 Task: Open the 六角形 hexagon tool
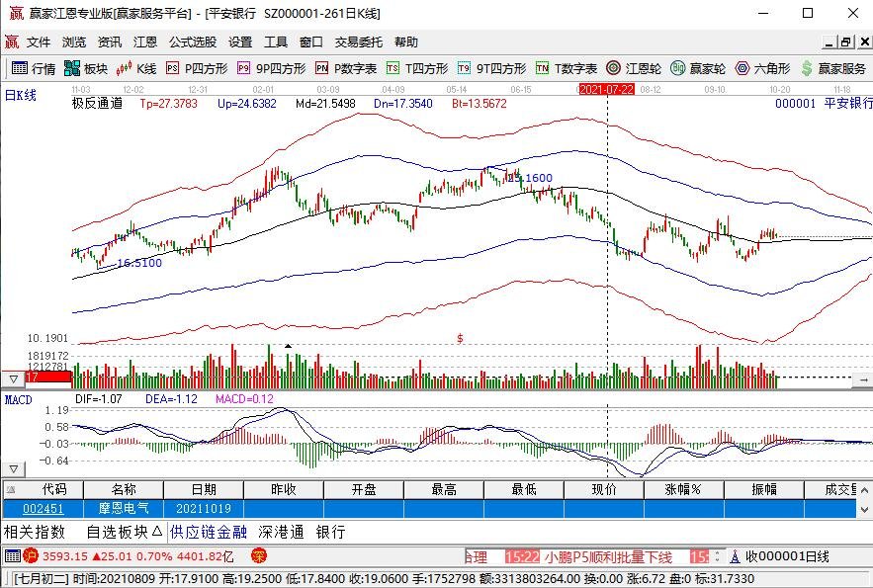[x=762, y=68]
